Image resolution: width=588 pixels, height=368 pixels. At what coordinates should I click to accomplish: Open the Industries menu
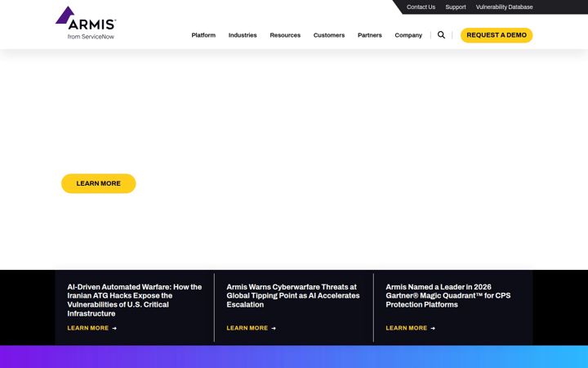243,35
